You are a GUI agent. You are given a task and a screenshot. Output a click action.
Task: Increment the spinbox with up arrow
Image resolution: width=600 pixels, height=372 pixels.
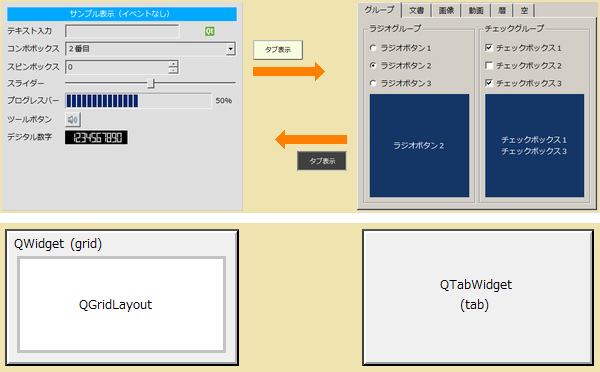coord(173,64)
